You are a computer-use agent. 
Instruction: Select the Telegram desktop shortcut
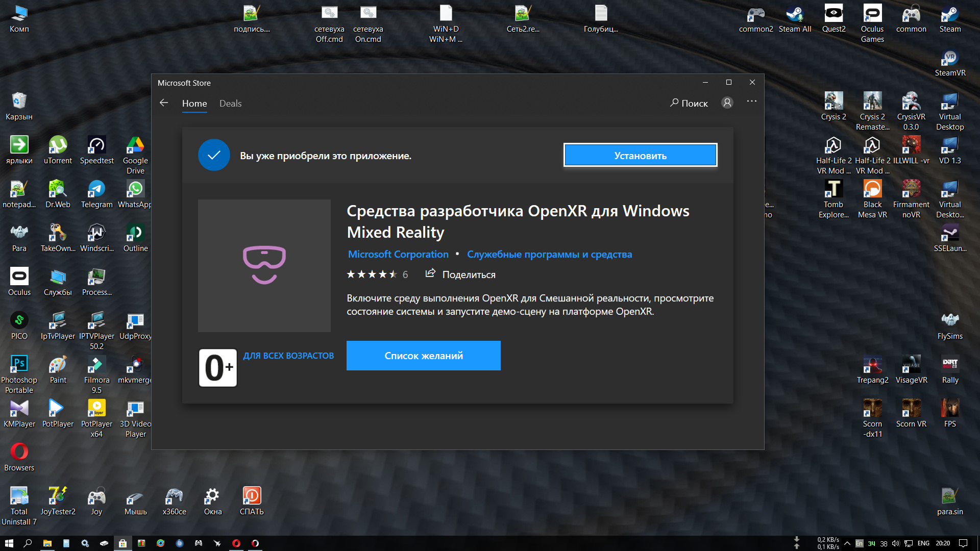(96, 195)
